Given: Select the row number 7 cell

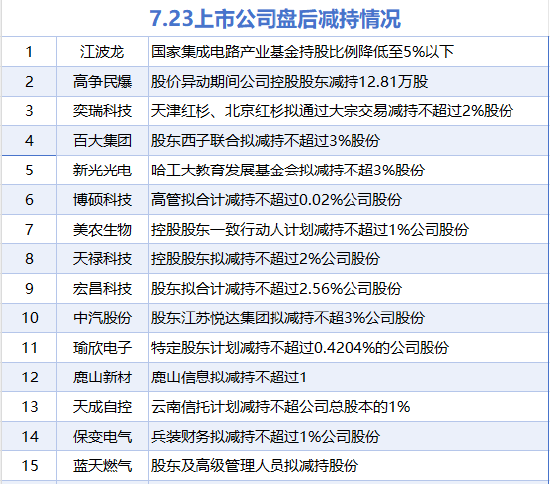Looking at the screenshot, I should click(x=29, y=229).
